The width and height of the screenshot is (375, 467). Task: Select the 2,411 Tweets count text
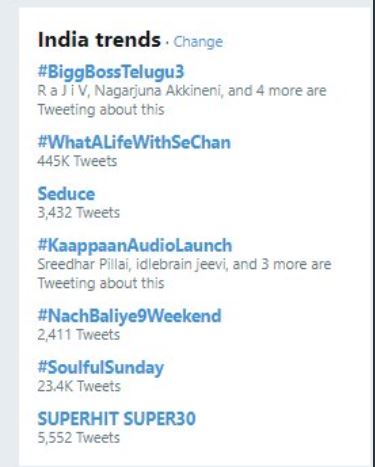[79, 335]
